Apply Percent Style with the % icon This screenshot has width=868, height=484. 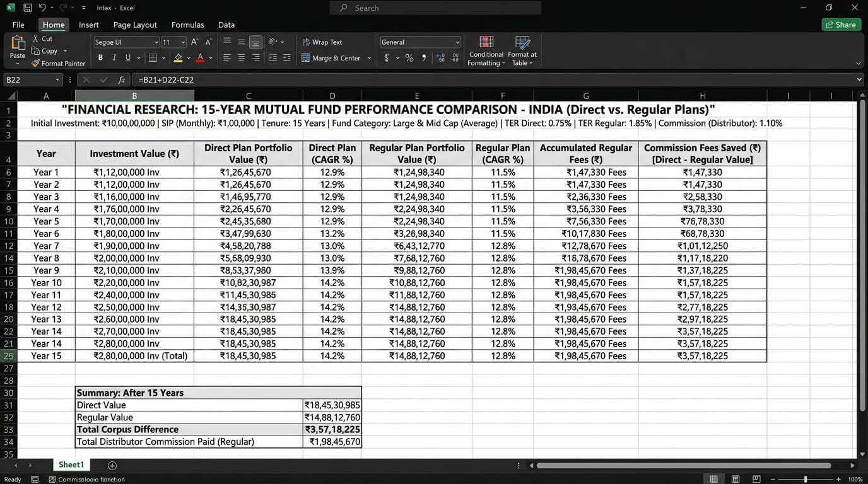tap(409, 58)
